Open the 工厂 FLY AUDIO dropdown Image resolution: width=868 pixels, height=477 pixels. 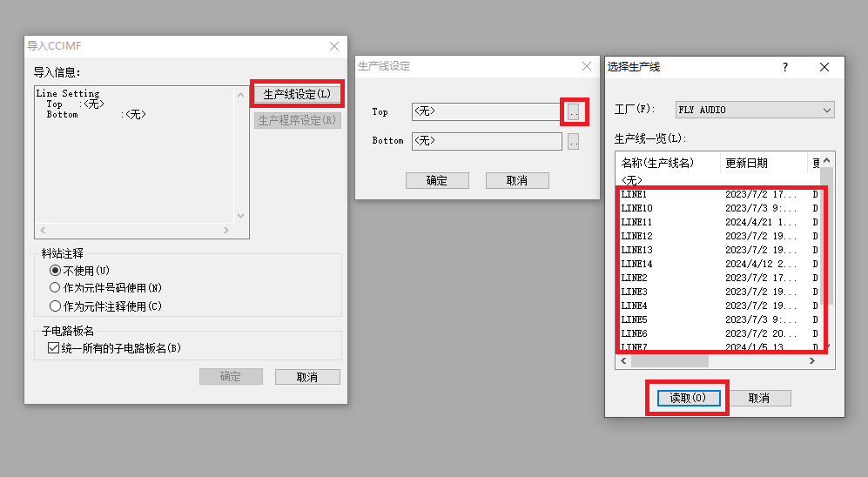pyautogui.click(x=754, y=110)
